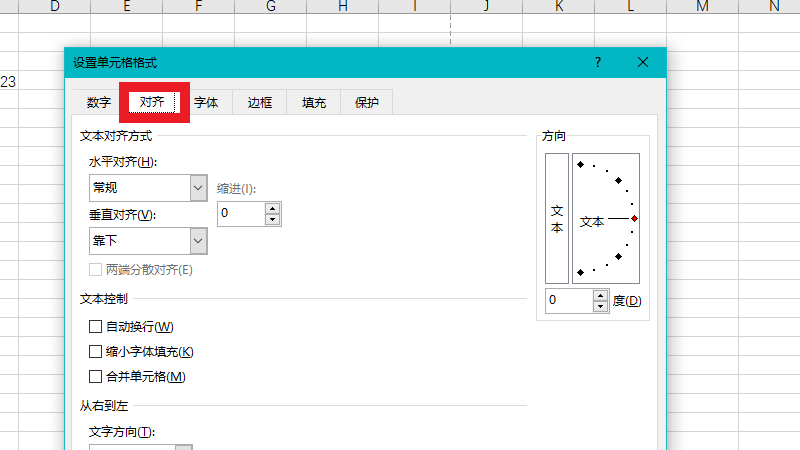Open the 边框 tab
This screenshot has height=450, width=800.
[260, 102]
